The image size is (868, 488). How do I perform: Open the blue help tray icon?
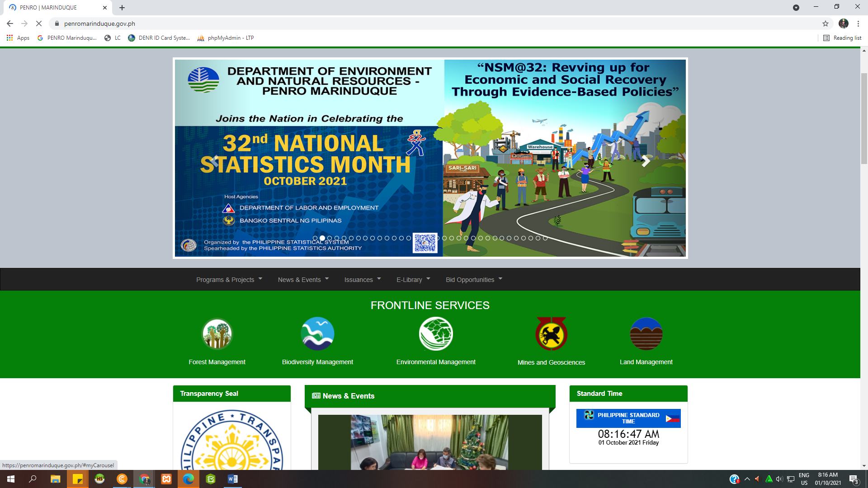734,479
